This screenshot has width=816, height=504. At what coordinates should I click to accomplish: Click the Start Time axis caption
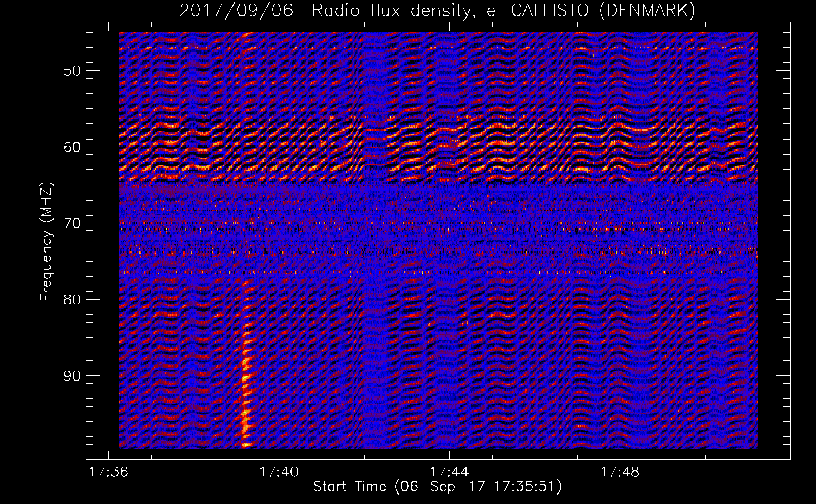click(x=437, y=487)
